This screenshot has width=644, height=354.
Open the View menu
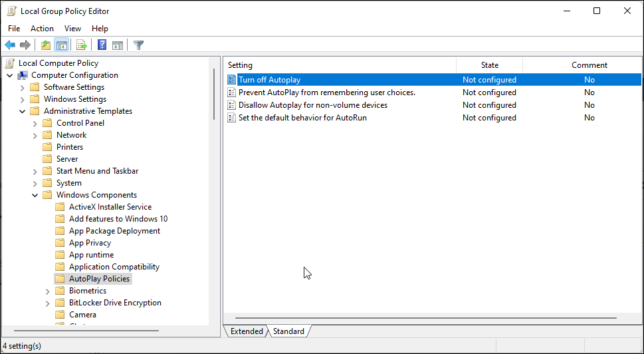pyautogui.click(x=72, y=29)
